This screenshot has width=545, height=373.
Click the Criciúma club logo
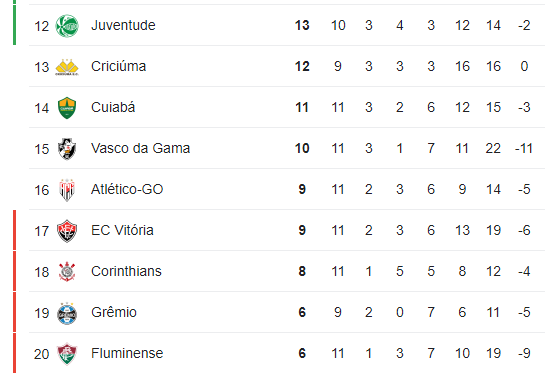coord(67,67)
